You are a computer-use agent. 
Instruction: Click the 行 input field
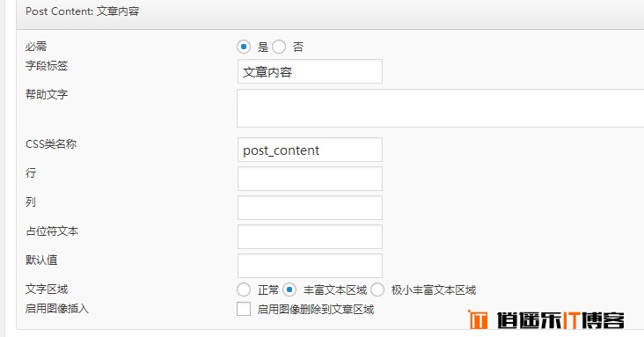[310, 179]
